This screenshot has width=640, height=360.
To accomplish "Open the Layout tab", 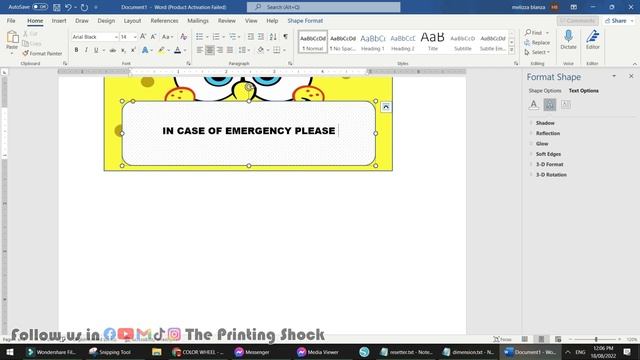I will (132, 21).
